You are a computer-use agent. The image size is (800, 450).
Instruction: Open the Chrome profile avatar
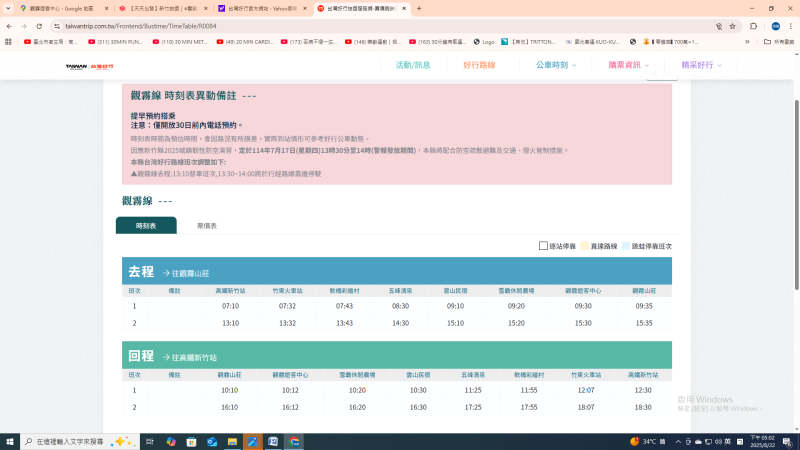(776, 26)
